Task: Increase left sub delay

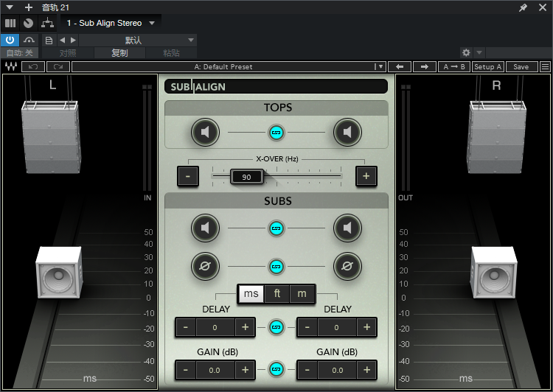Action: click(x=245, y=327)
